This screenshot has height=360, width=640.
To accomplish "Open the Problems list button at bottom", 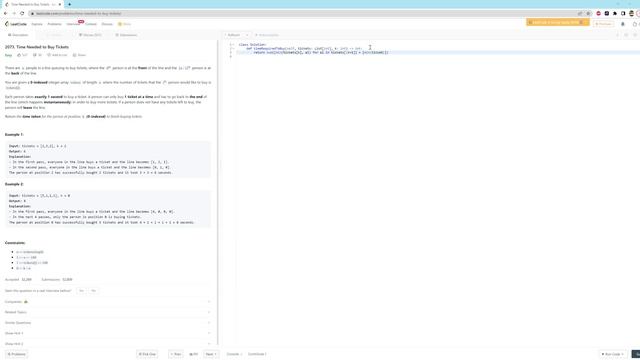I will click(17, 354).
